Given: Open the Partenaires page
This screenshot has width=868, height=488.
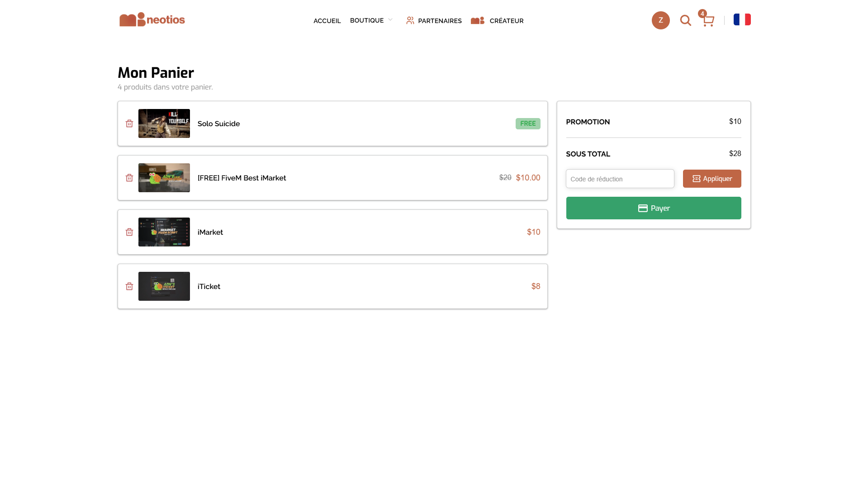Looking at the screenshot, I should click(x=434, y=21).
